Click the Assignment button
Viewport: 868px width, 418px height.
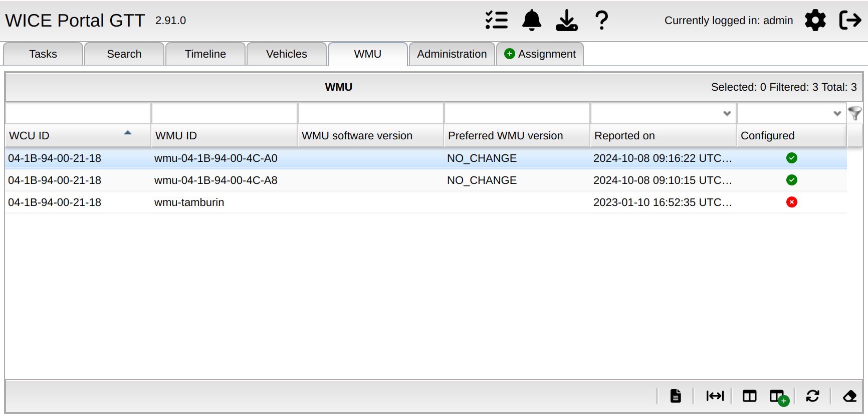click(540, 54)
